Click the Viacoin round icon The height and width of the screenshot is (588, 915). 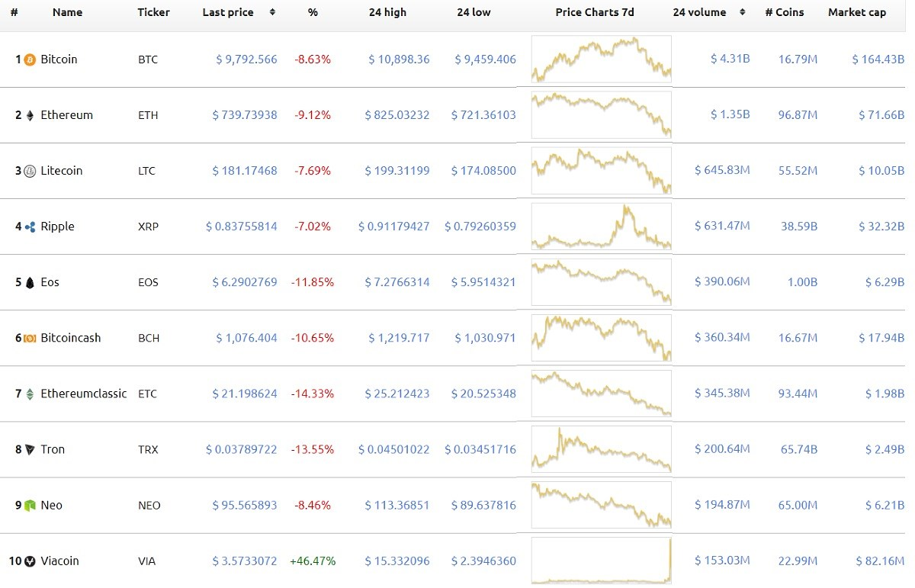[30, 561]
